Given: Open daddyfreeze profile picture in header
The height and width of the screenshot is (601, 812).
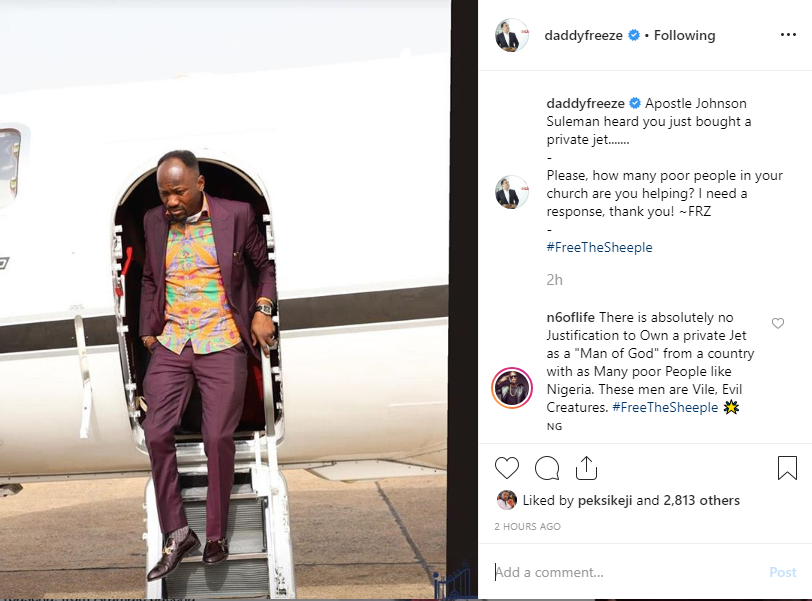Looking at the screenshot, I should [512, 35].
